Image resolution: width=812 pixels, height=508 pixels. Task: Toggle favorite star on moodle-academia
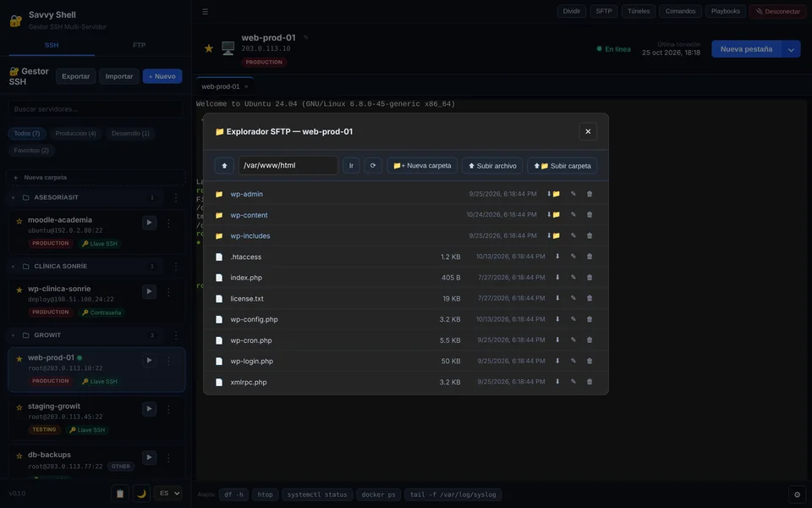[19, 221]
